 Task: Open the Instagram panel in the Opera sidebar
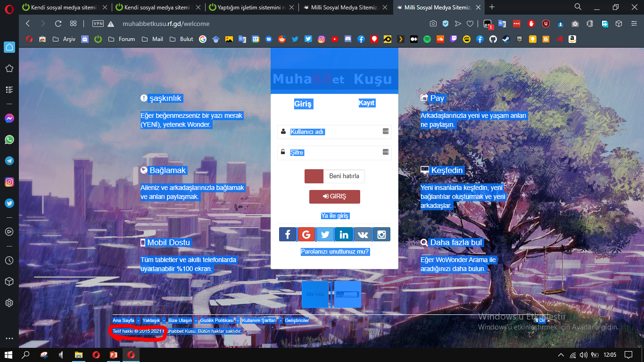tap(9, 182)
